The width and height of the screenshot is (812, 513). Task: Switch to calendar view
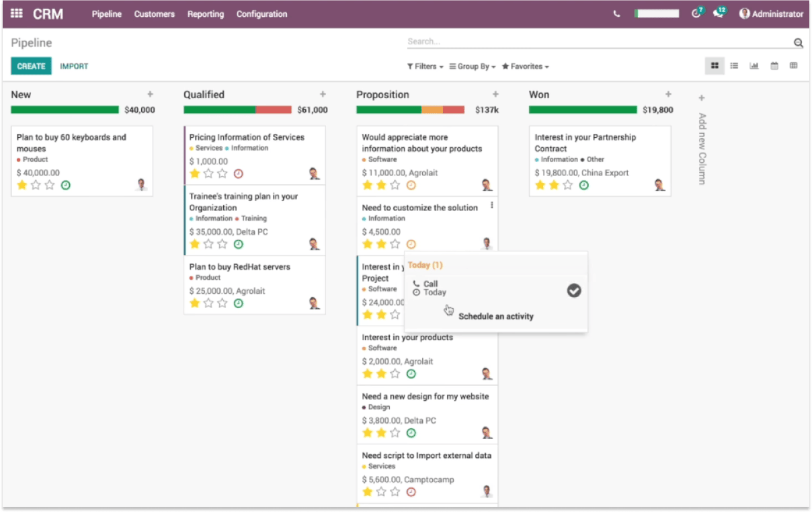pos(774,65)
